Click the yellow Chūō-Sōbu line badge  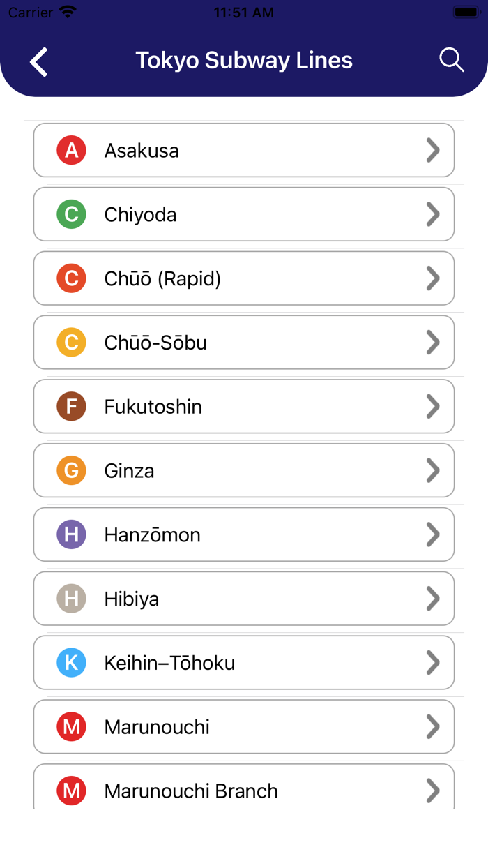pos(71,342)
